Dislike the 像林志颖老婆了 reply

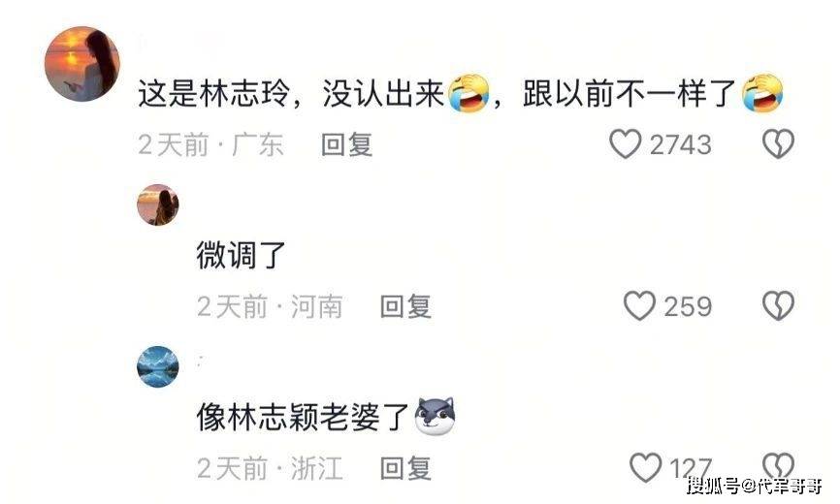coord(778,467)
